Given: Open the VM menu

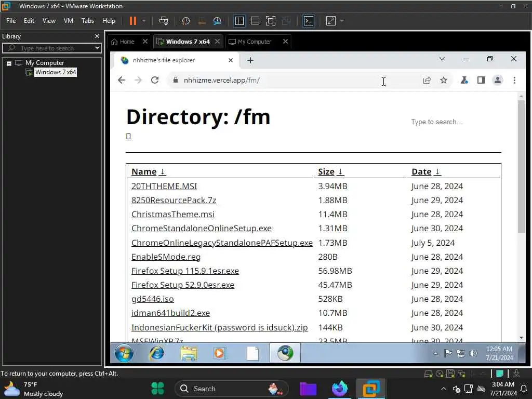Looking at the screenshot, I should [x=69, y=21].
